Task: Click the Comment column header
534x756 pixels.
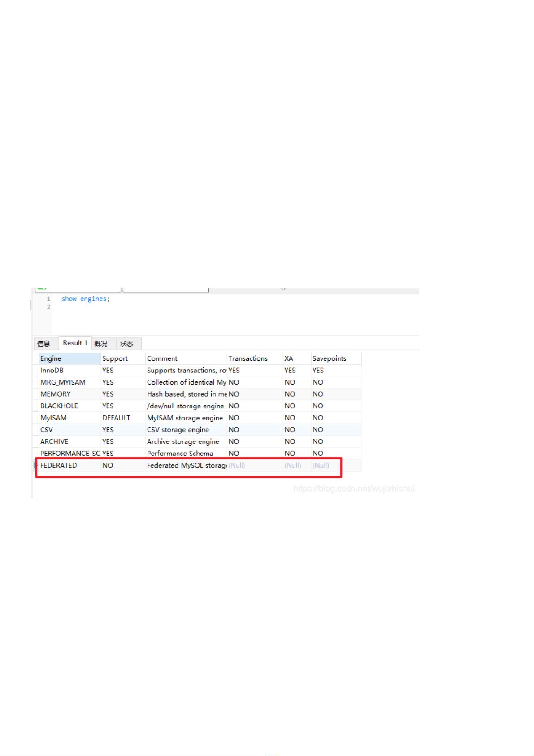Action: 186,358
